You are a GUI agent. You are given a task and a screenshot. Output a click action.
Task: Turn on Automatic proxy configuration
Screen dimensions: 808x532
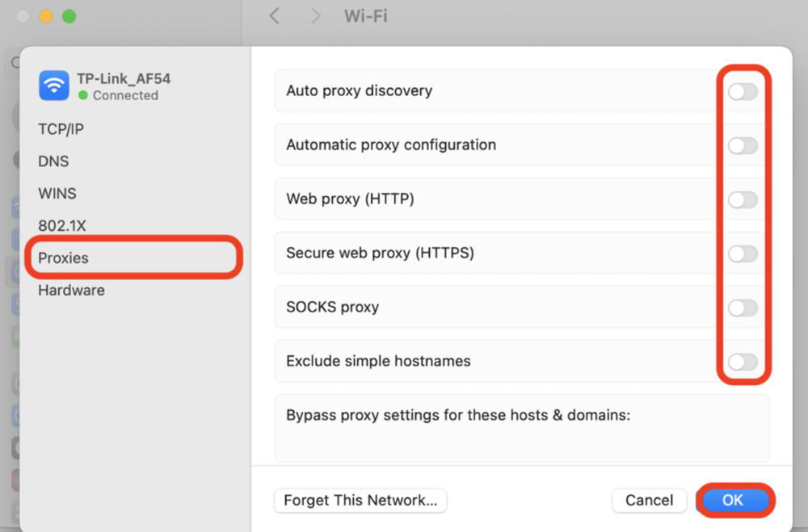tap(742, 145)
